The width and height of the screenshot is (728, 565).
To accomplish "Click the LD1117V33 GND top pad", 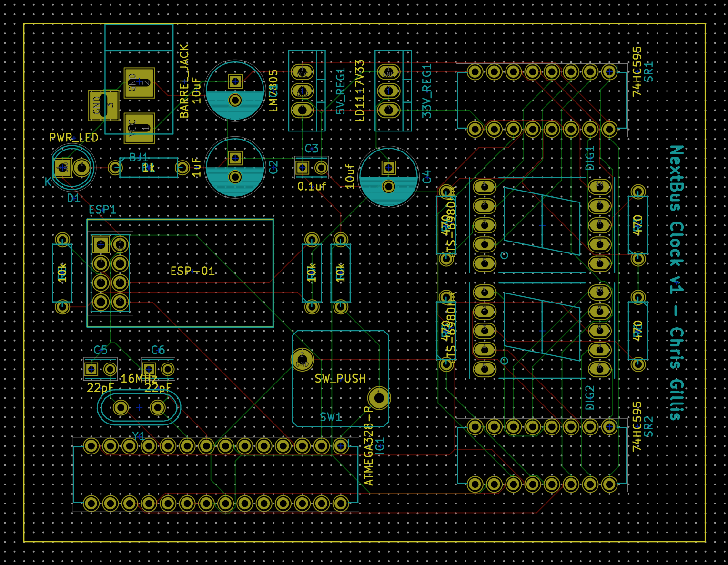I will point(388,72).
